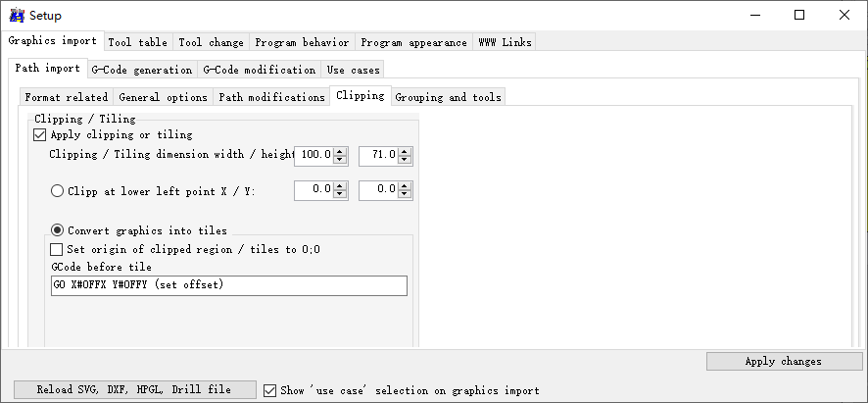This screenshot has width=868, height=403.
Task: Select Clipp at lower left point radio
Action: click(57, 191)
